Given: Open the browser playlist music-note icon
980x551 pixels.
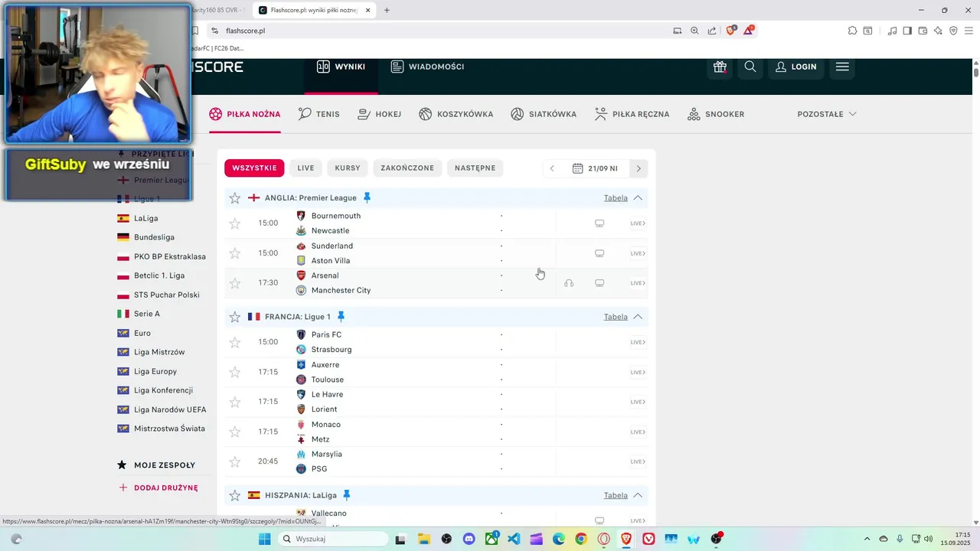Looking at the screenshot, I should pos(892,31).
